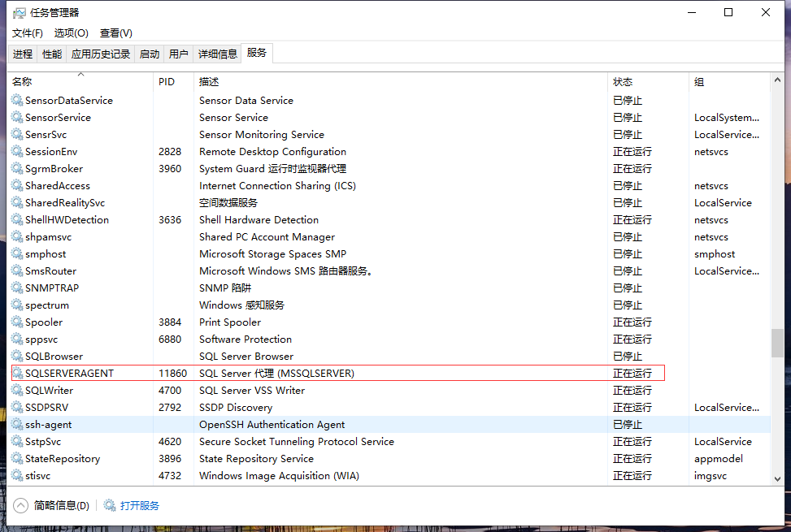Click the spectrum service gear icon

pos(17,305)
